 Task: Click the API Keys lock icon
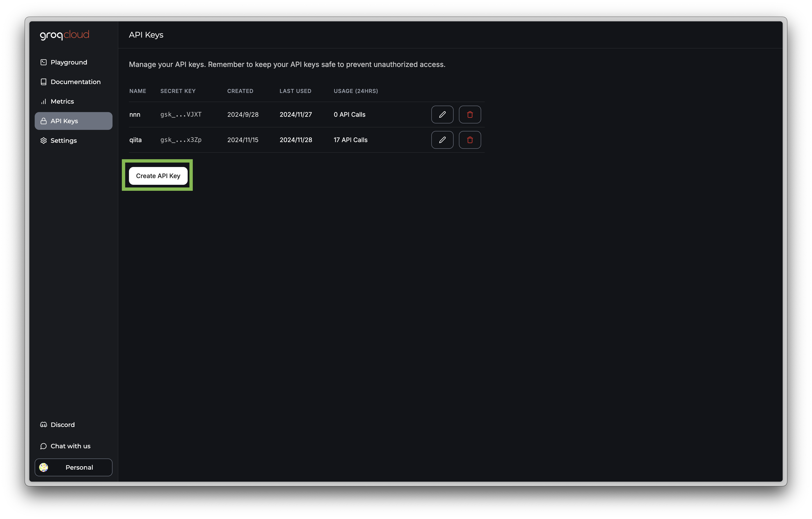tap(44, 121)
